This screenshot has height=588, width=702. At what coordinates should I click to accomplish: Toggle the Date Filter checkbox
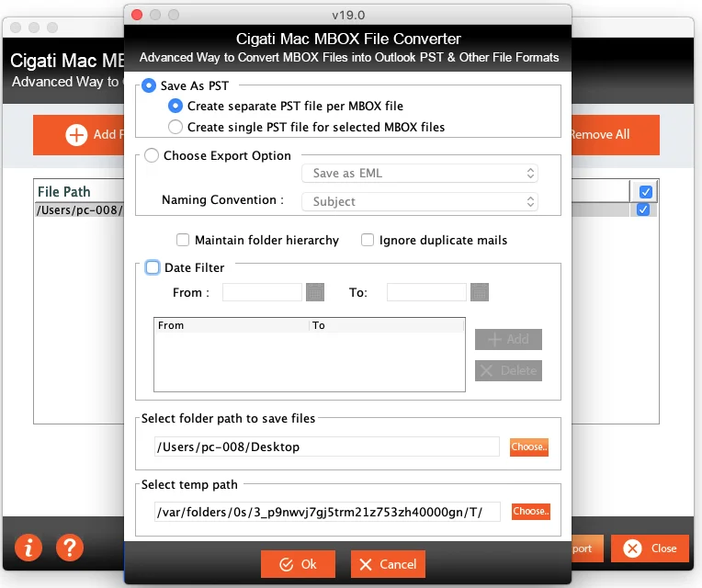(x=153, y=267)
